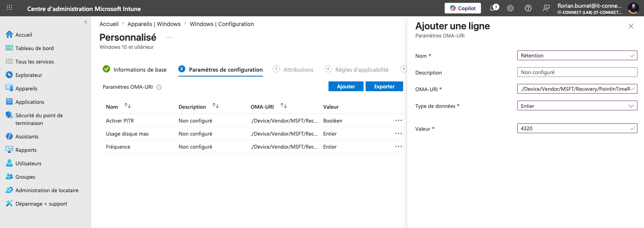The image size is (644, 228).
Task: Select the Activer PITR row name
Action: click(x=120, y=121)
